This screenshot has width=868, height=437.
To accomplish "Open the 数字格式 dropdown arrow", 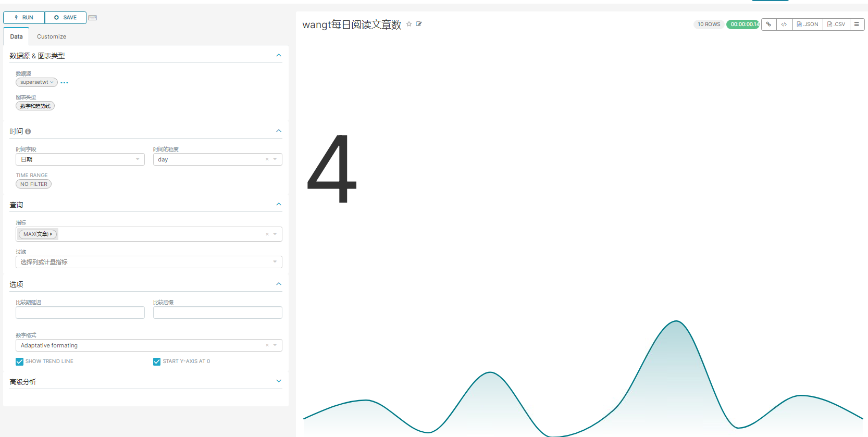I will 275,345.
